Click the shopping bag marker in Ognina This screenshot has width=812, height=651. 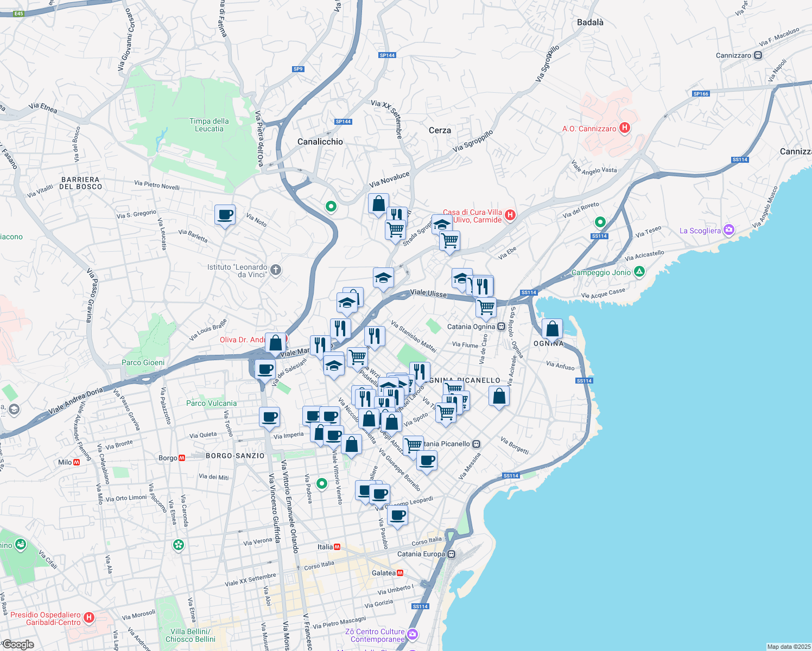[x=553, y=328]
